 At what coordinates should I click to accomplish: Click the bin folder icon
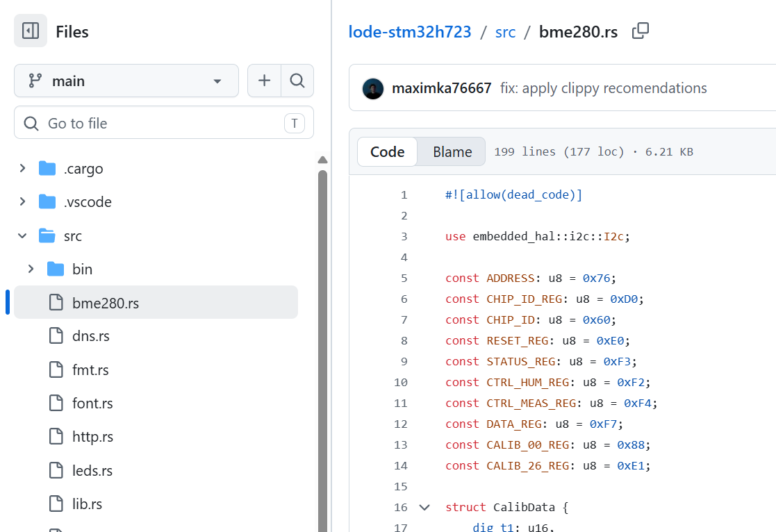(56, 269)
